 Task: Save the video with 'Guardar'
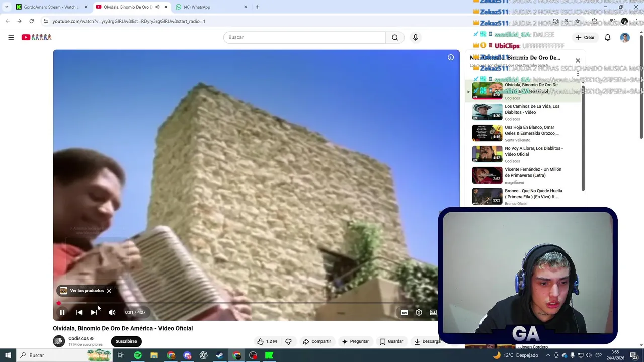tap(391, 341)
